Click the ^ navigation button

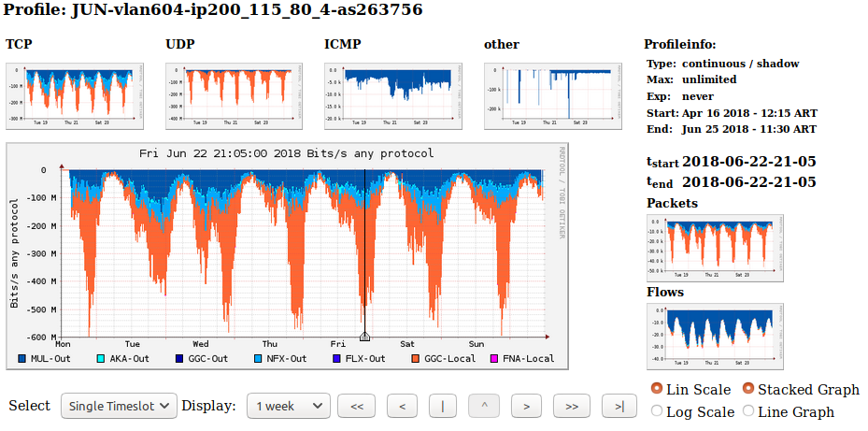[483, 406]
